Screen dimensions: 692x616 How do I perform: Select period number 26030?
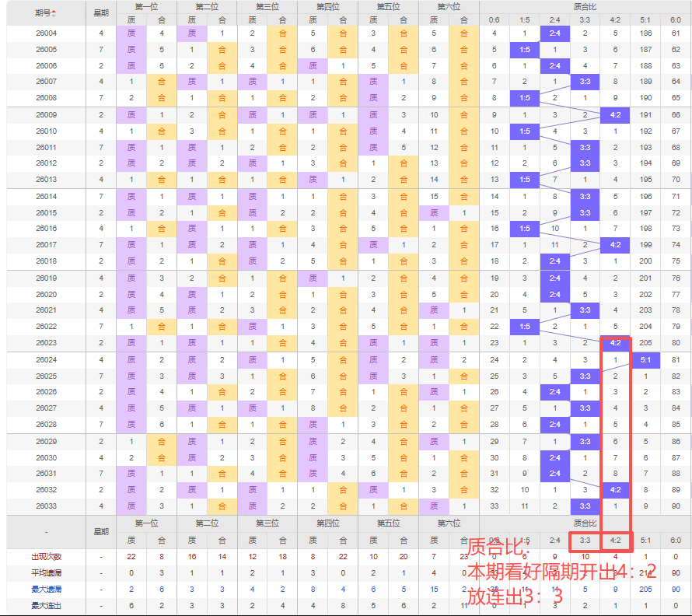[47, 458]
